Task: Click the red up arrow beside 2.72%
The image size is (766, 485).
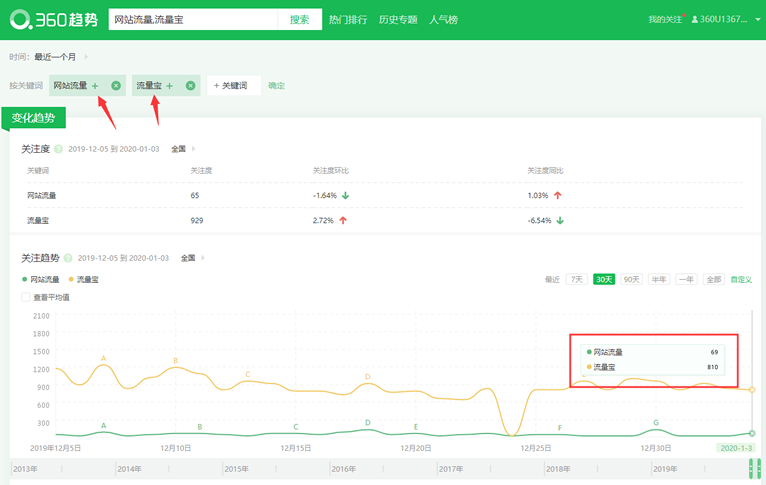Action: pos(343,220)
